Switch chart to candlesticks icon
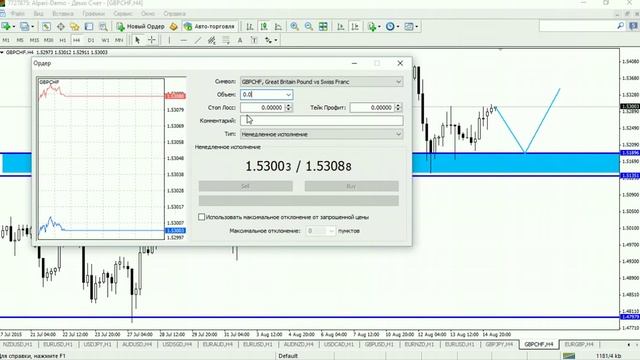Viewport: 640px width, 360px height. pyautogui.click(x=264, y=27)
